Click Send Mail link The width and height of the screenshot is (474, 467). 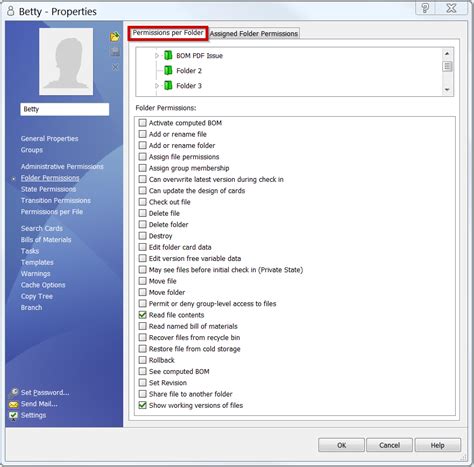39,404
